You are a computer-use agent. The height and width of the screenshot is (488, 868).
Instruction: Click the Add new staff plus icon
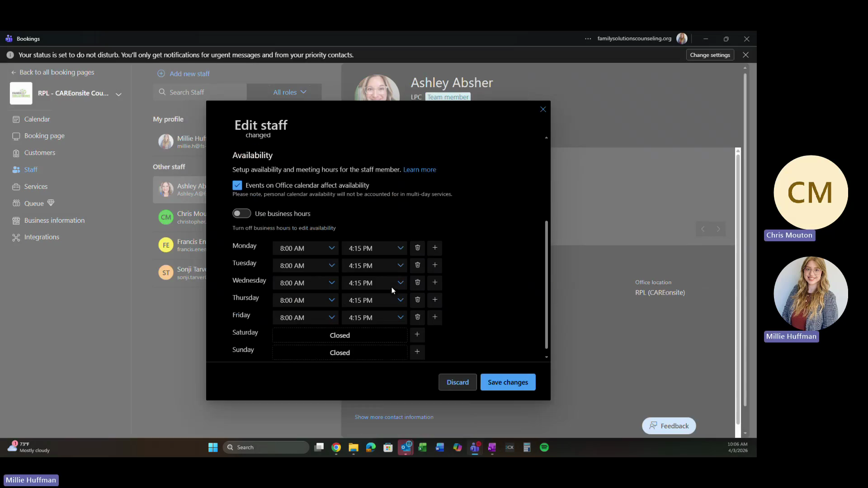point(161,74)
